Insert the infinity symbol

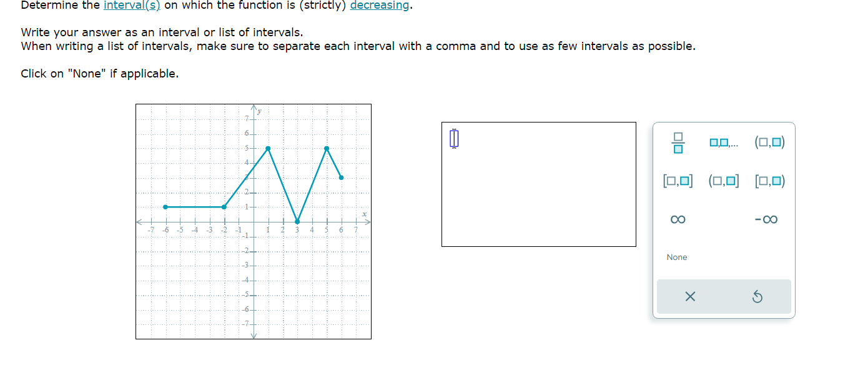tap(677, 219)
